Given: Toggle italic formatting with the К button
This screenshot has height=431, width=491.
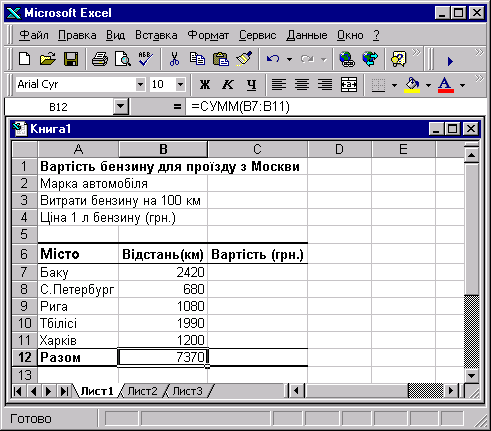Looking at the screenshot, I should coord(228,85).
